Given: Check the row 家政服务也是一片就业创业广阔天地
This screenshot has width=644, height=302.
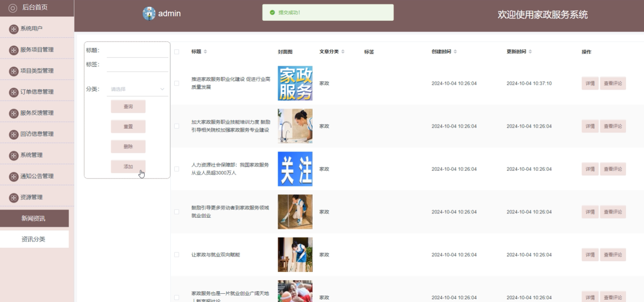Looking at the screenshot, I should click(177, 298).
